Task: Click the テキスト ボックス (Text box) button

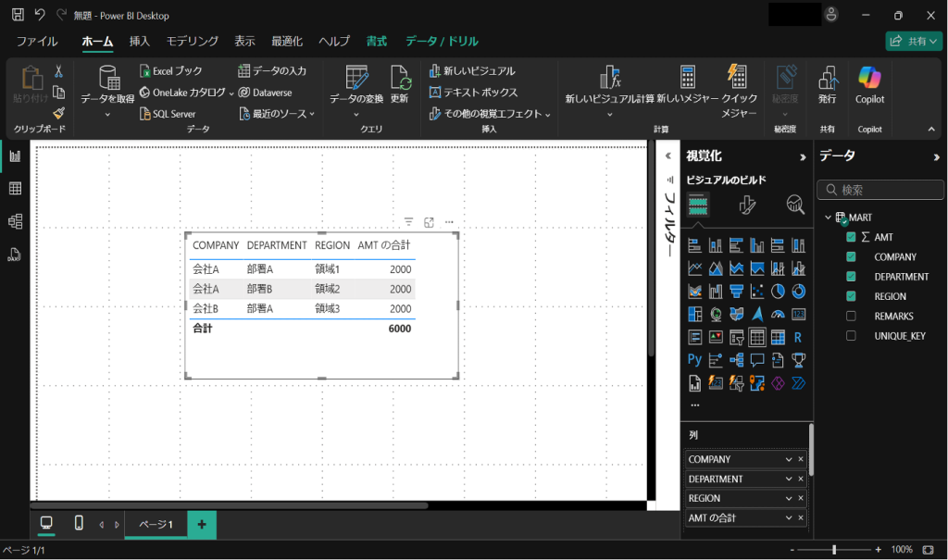Action: 473,93
